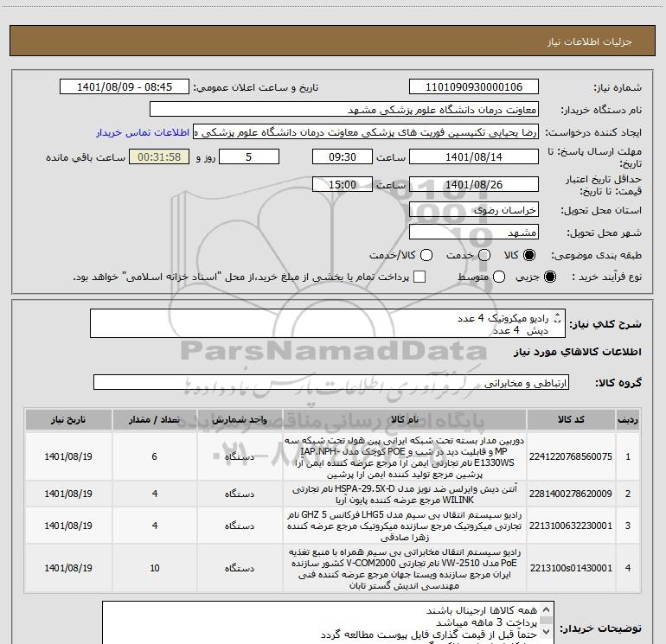
Task: Click the countdown timer 00:31:58
Action: coord(159,156)
